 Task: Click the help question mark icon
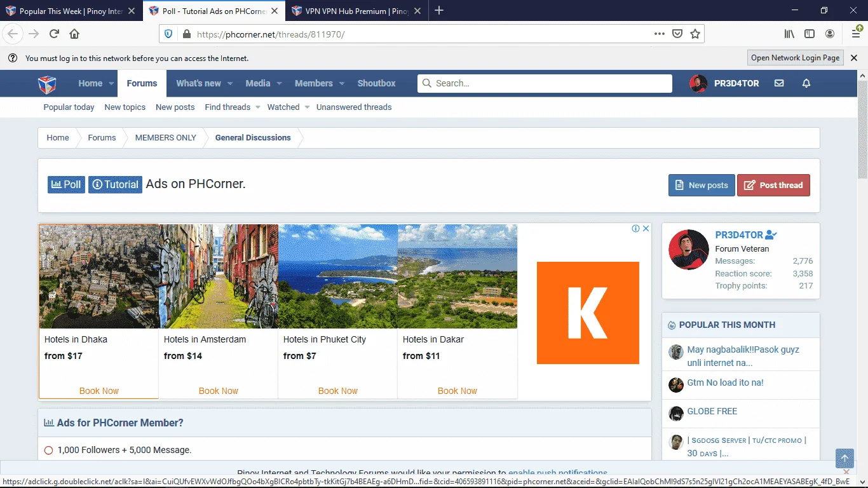click(12, 58)
